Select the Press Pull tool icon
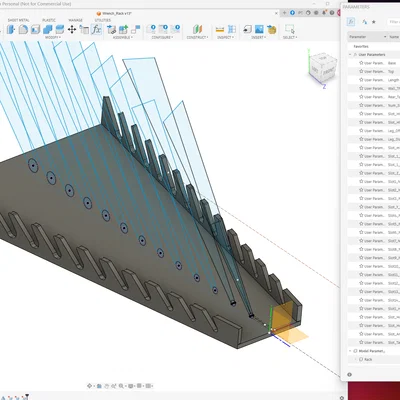 [x=11, y=29]
